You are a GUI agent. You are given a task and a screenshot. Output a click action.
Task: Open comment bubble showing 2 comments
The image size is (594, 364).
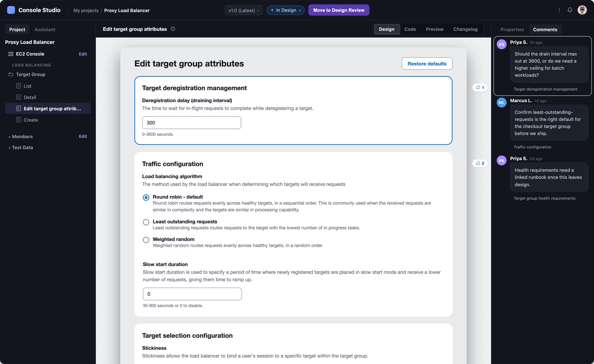tap(480, 163)
